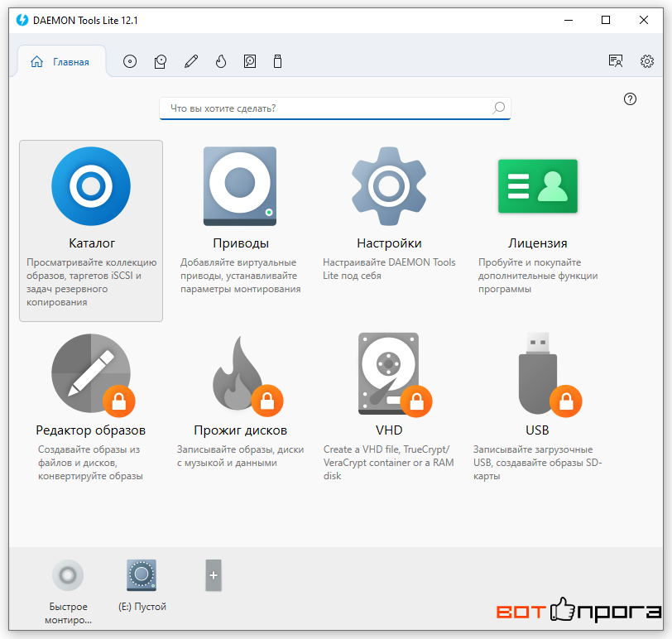Open the flame disc burning toolbar icon
The width and height of the screenshot is (672, 639).
coord(221,62)
